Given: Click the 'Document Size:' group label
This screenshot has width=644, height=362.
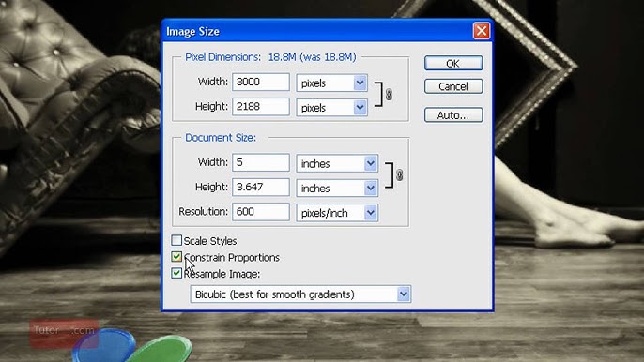Looking at the screenshot, I should click(221, 138).
